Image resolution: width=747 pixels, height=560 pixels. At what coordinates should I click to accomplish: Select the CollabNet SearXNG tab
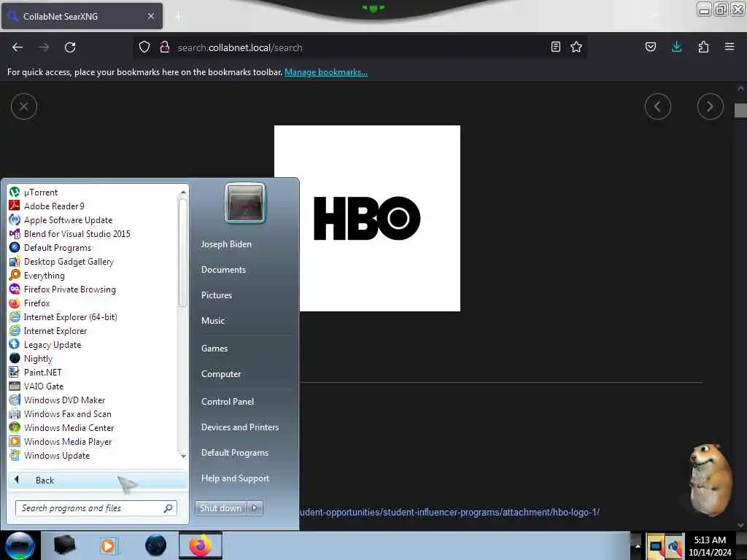tap(82, 16)
